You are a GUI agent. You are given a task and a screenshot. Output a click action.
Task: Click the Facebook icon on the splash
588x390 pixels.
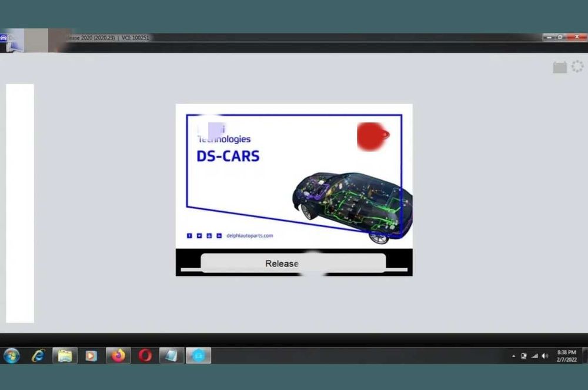[x=189, y=235]
